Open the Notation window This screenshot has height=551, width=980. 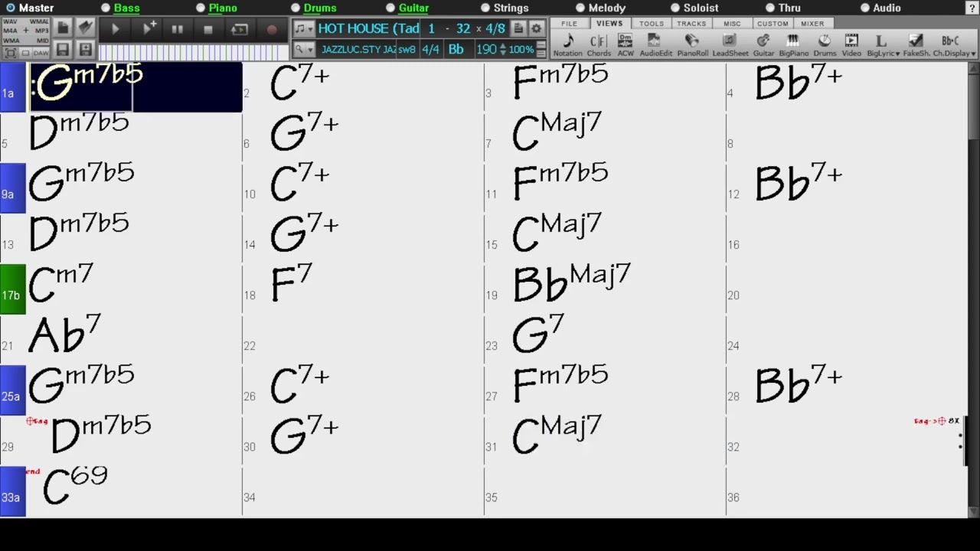click(x=567, y=44)
